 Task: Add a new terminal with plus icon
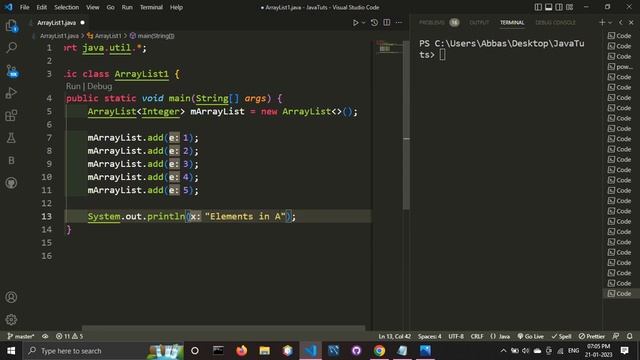point(602,23)
